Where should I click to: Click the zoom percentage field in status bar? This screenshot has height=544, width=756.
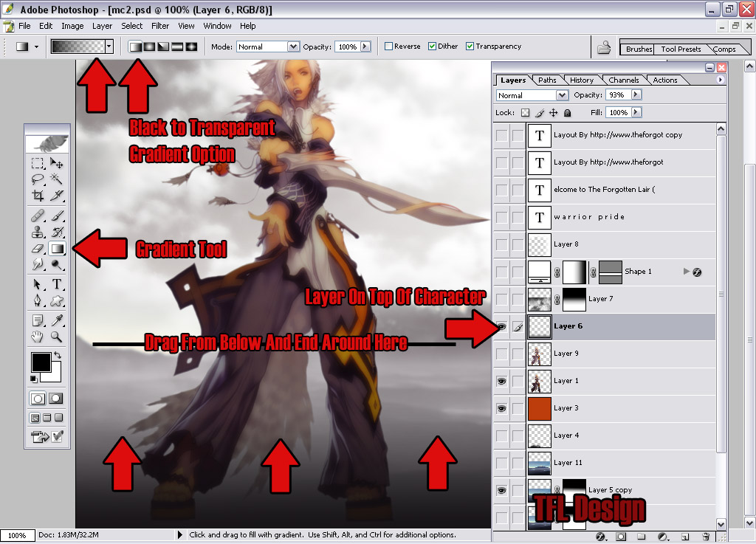pyautogui.click(x=18, y=535)
